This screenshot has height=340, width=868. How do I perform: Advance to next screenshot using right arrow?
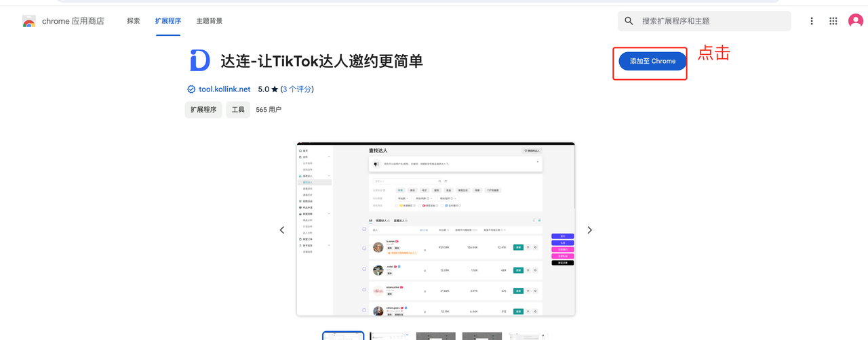coord(589,230)
